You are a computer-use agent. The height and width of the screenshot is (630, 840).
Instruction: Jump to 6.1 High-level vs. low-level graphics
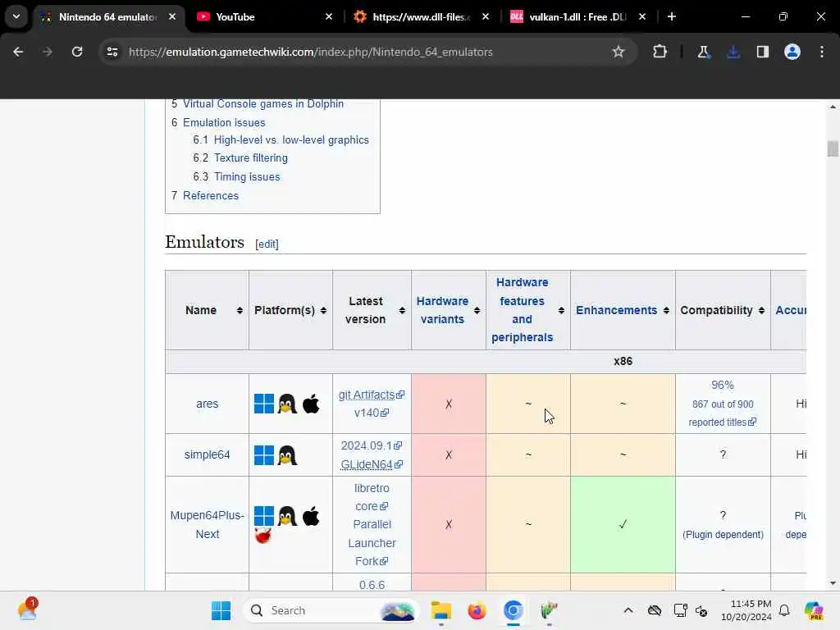pos(291,139)
